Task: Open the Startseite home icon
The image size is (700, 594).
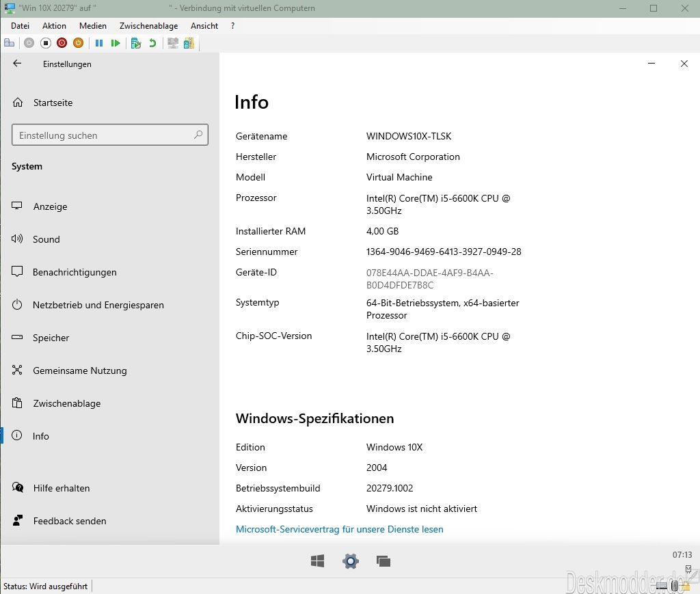Action: [18, 103]
